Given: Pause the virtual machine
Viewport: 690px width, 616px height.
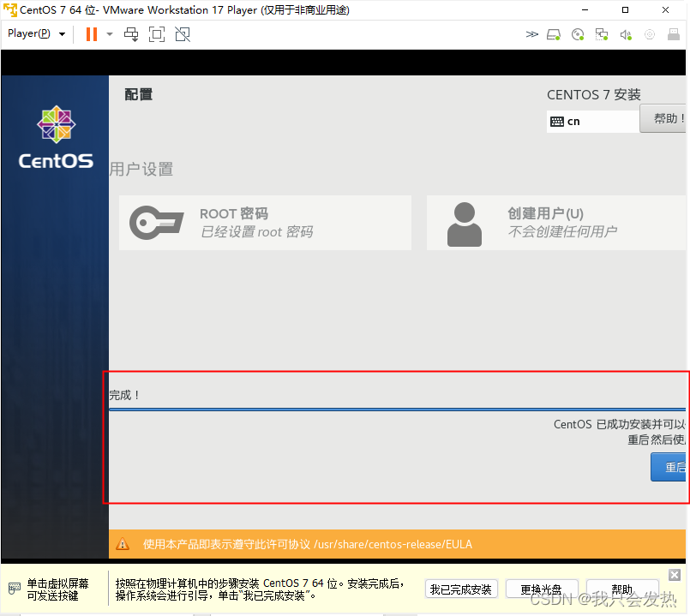Looking at the screenshot, I should [92, 34].
